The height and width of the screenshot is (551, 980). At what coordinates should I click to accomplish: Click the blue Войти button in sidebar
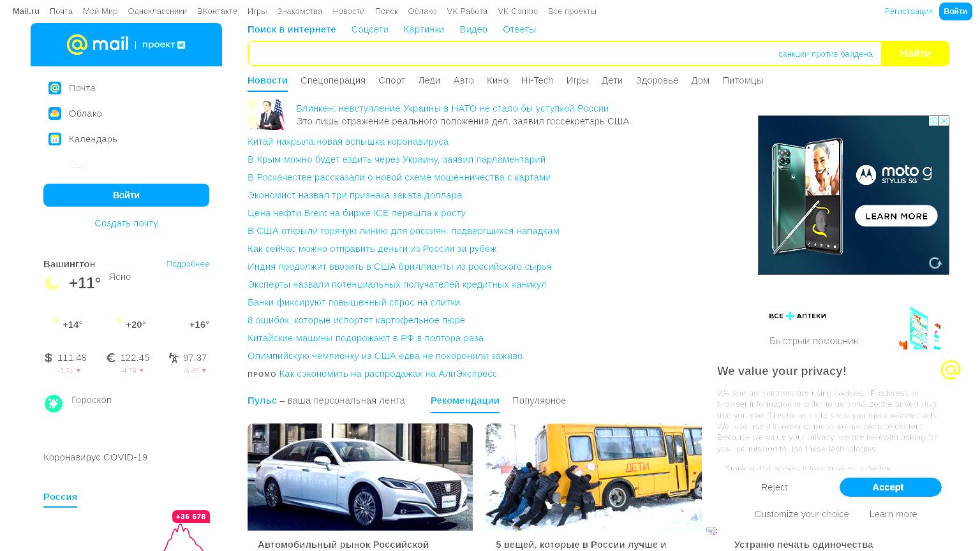tap(126, 195)
